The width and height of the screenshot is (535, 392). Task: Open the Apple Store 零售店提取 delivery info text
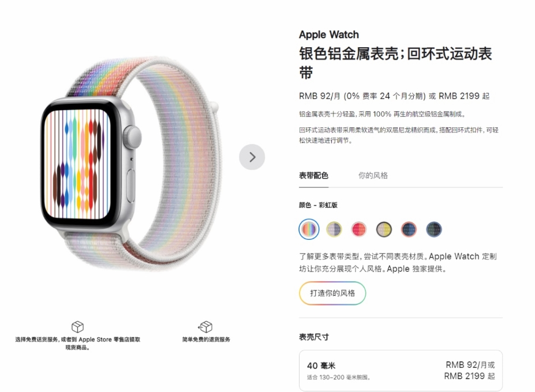click(x=77, y=343)
